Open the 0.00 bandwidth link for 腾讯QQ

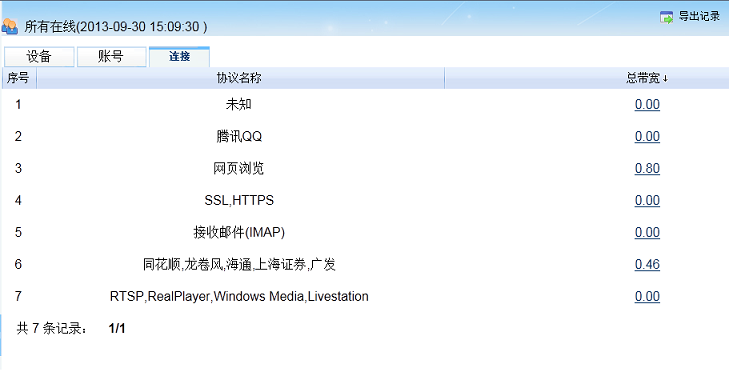(x=647, y=137)
